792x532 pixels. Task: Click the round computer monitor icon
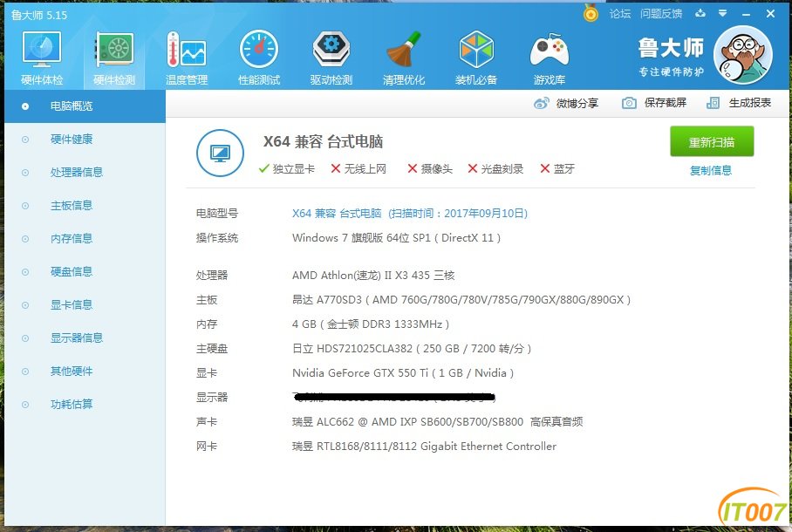(x=220, y=153)
